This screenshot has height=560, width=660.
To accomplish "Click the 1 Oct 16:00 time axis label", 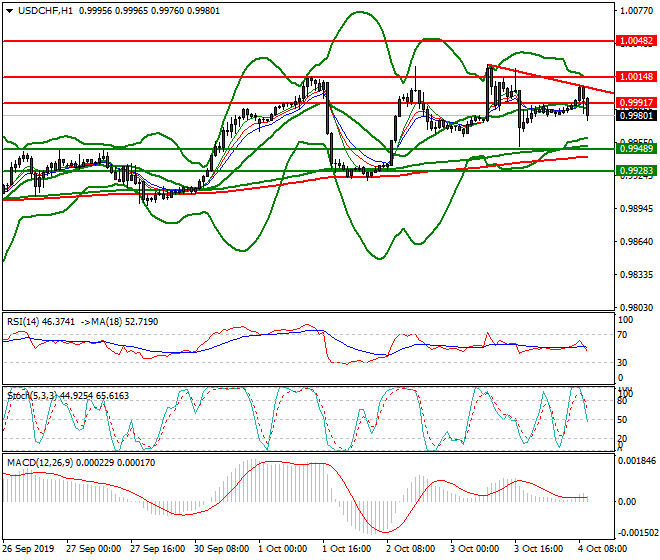I will click(347, 549).
